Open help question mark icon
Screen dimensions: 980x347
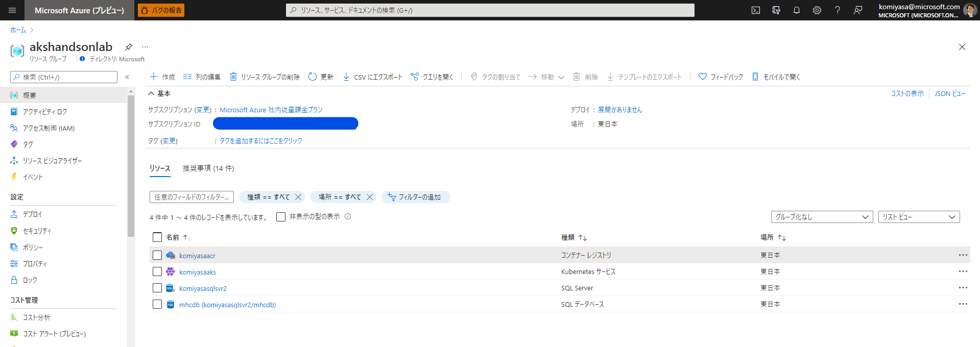[838, 10]
